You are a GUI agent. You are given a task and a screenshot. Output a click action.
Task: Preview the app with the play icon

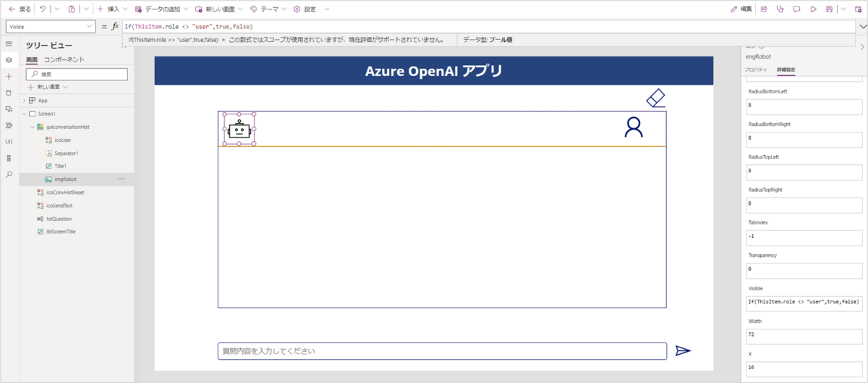point(813,9)
